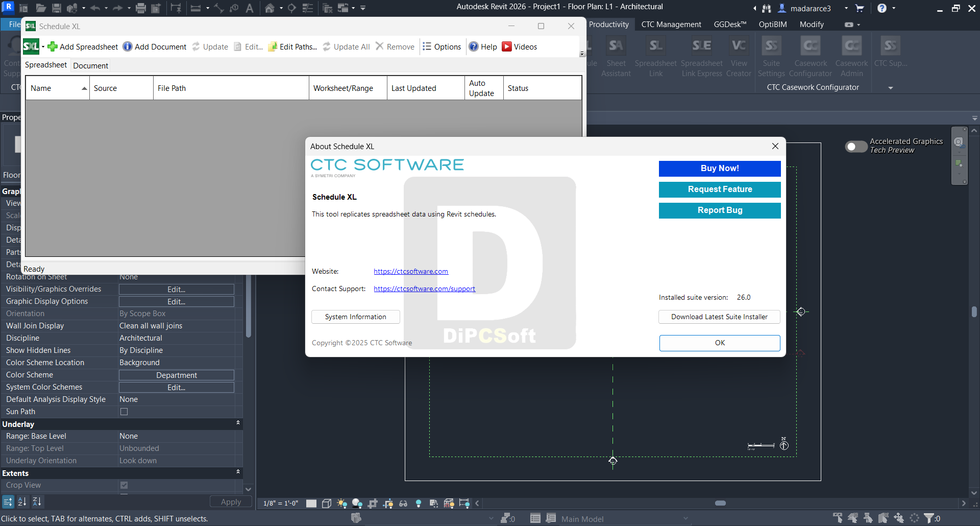The image size is (980, 526).
Task: Click the System Information button
Action: 356,317
